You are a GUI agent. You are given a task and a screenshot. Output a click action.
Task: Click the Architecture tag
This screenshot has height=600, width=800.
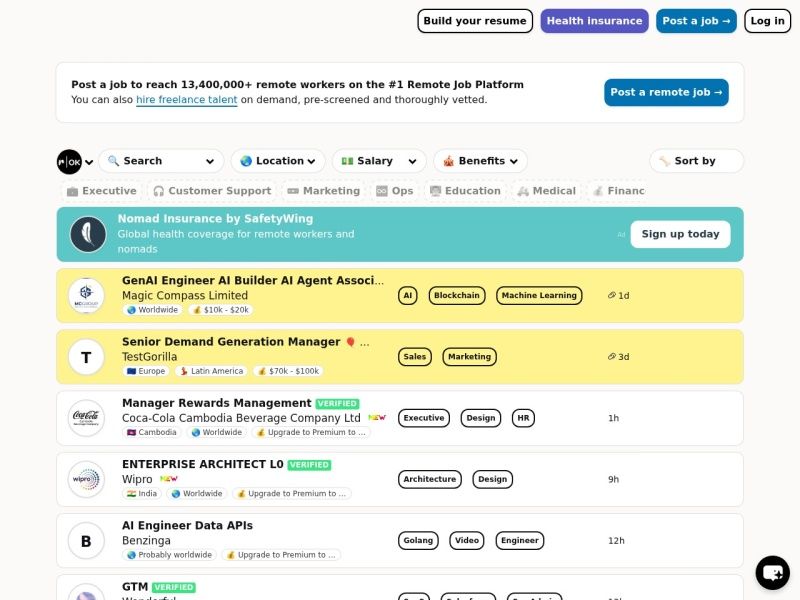pos(430,479)
